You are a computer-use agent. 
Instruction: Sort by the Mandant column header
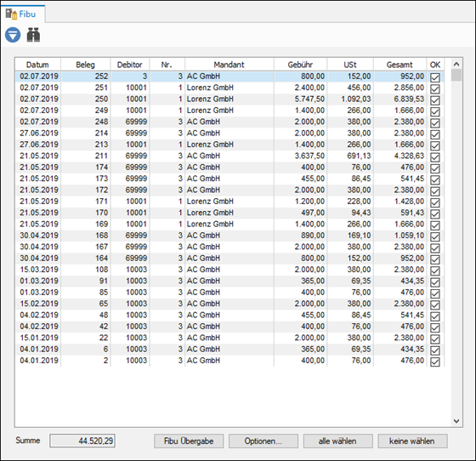(229, 65)
